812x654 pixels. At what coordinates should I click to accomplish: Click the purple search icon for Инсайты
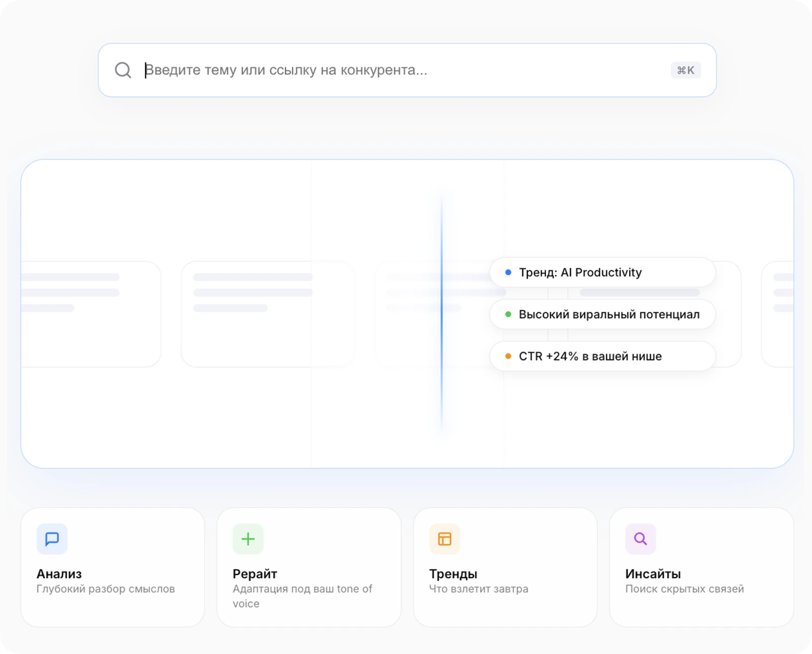640,539
